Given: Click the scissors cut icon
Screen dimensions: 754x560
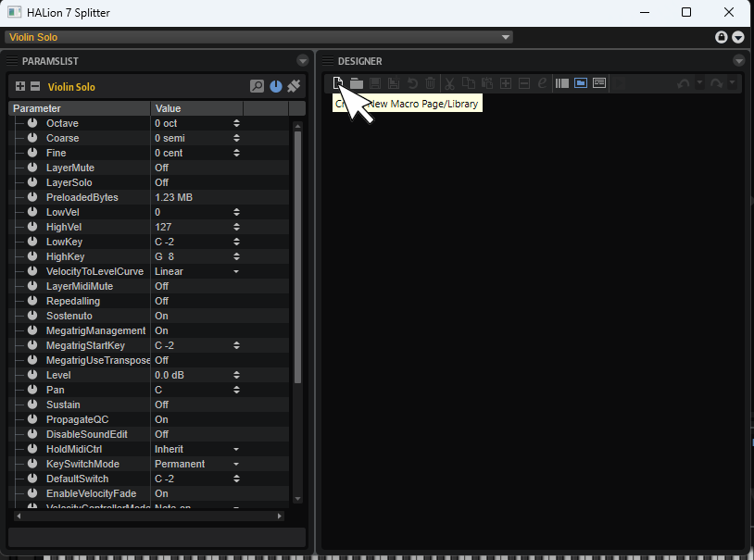Looking at the screenshot, I should [449, 83].
